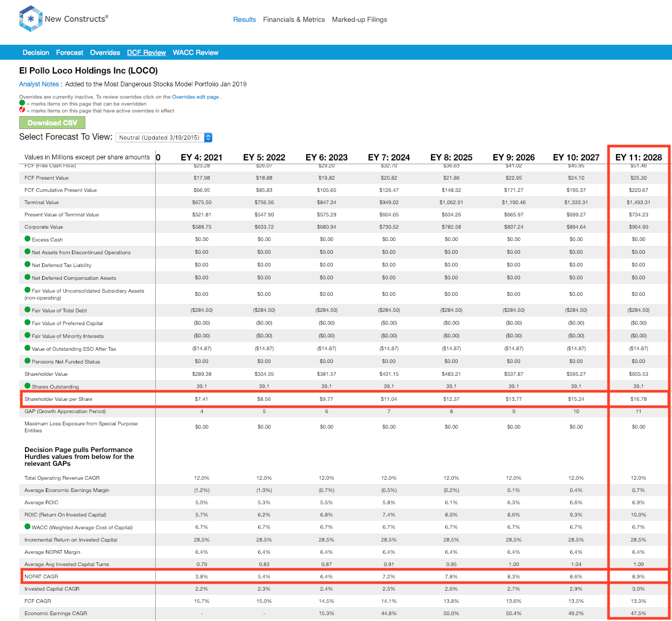The image size is (672, 621).
Task: Follow the Overrides edit page link
Action: point(195,97)
